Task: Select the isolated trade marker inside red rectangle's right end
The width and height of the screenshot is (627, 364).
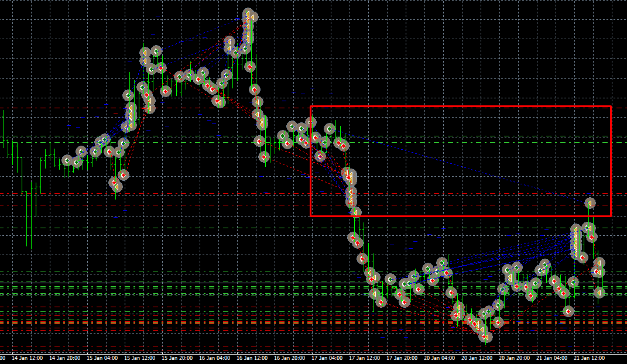Action: (x=590, y=203)
